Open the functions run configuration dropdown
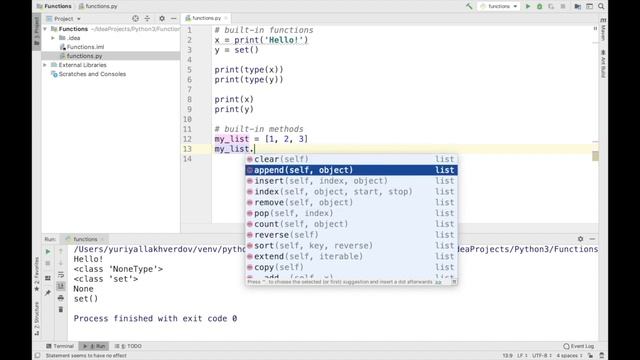Viewport: 640px width, 360px height. click(499, 6)
